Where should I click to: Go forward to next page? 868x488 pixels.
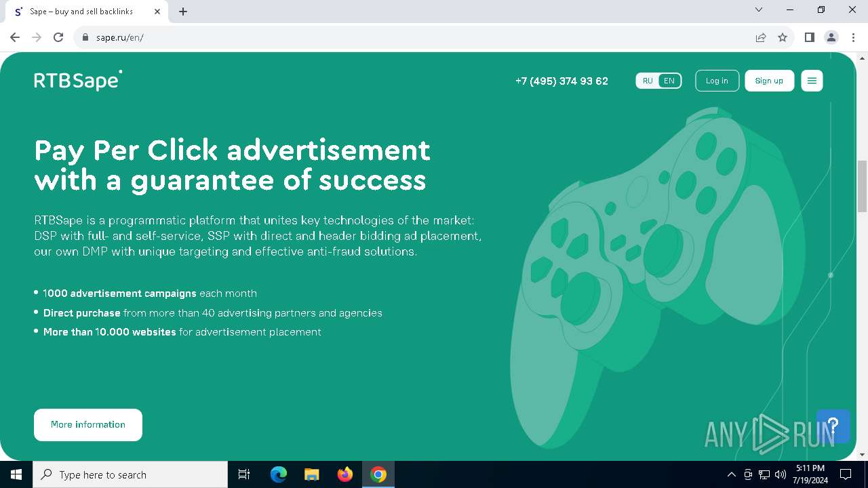[x=37, y=37]
